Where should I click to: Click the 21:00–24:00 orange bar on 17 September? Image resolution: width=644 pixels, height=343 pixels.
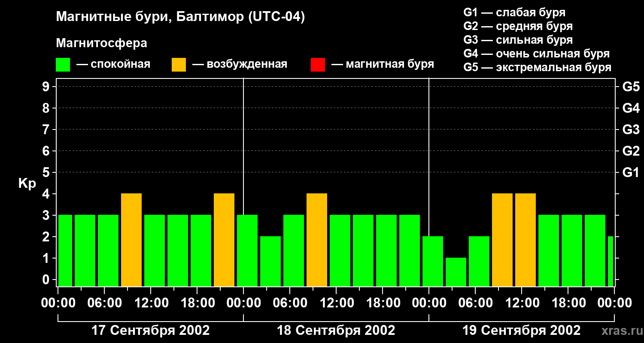(224, 240)
